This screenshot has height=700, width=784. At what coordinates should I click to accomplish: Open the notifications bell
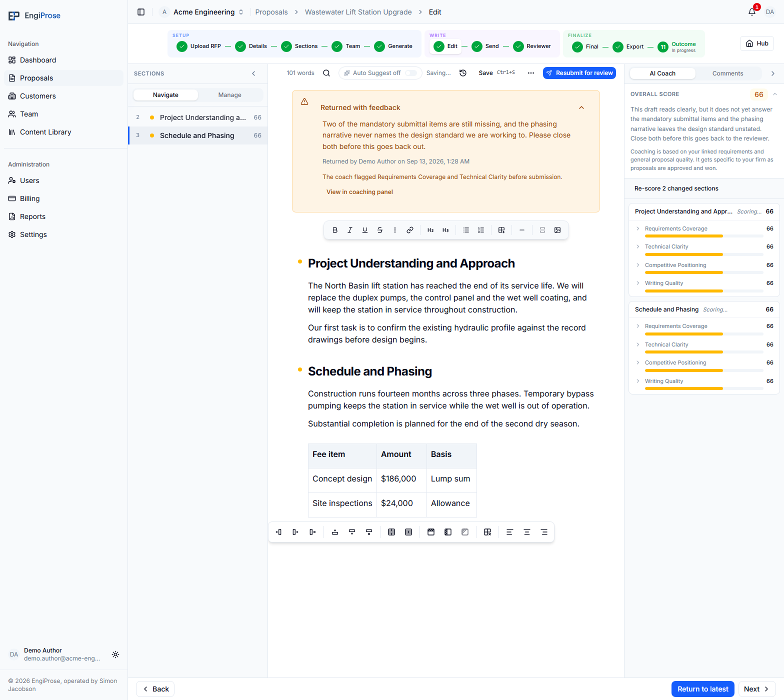point(752,12)
